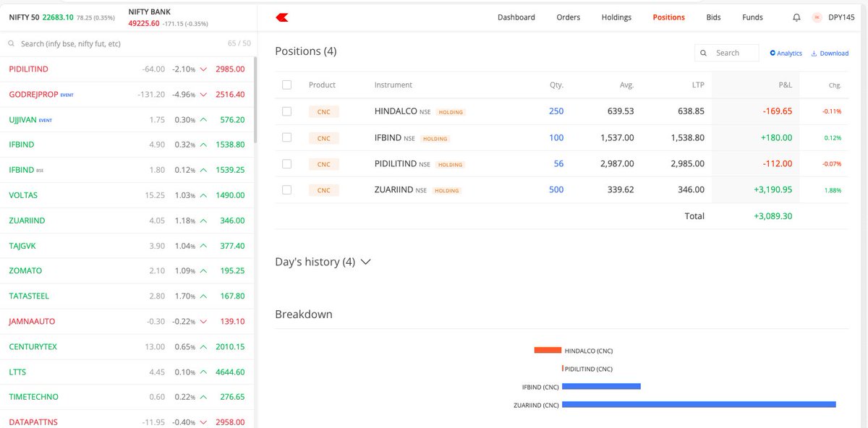The image size is (868, 428).
Task: Switch to the Holdings tab
Action: tap(616, 17)
